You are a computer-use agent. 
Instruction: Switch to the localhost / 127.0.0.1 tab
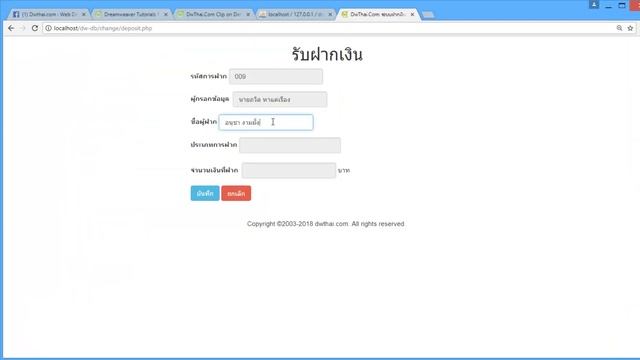tap(296, 14)
